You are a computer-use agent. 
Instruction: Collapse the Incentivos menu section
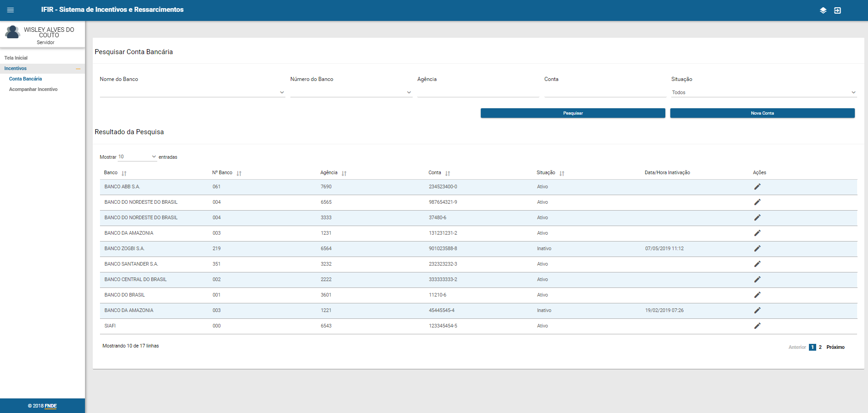78,69
